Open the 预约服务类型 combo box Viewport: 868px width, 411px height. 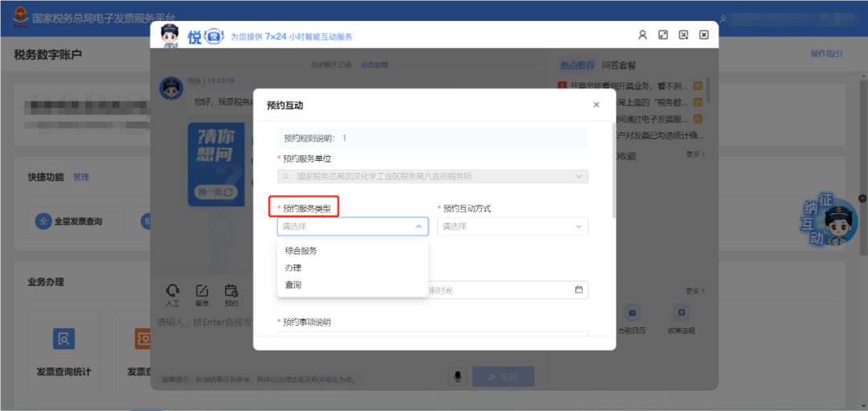pos(353,226)
